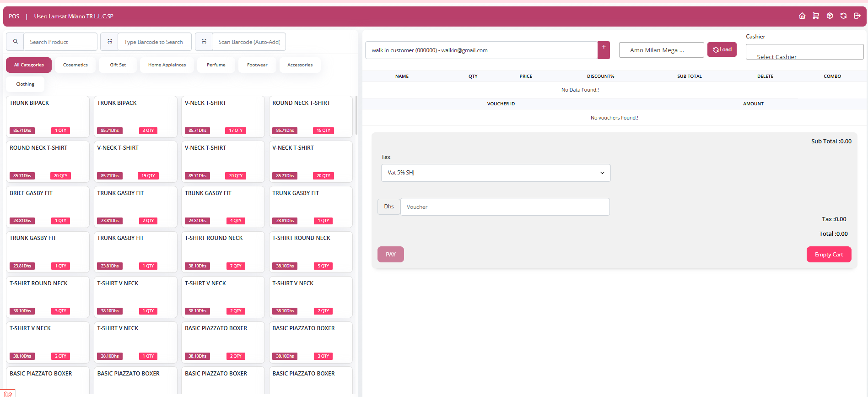
Task: Click the Load button
Action: [x=722, y=49]
